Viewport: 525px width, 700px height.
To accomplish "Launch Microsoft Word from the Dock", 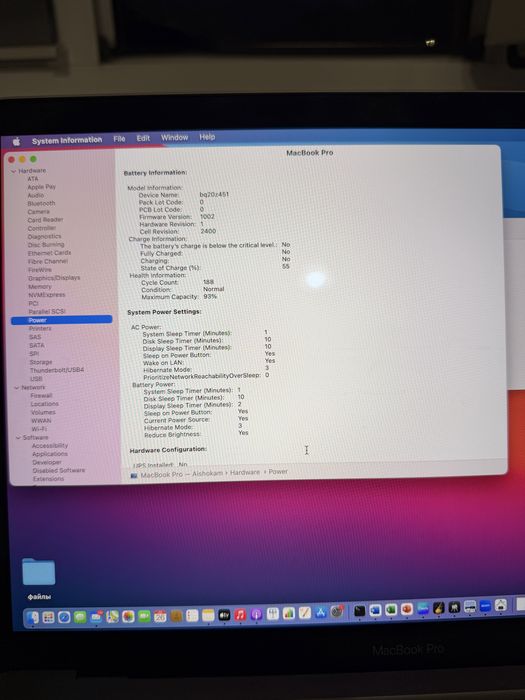I will pyautogui.click(x=375, y=610).
